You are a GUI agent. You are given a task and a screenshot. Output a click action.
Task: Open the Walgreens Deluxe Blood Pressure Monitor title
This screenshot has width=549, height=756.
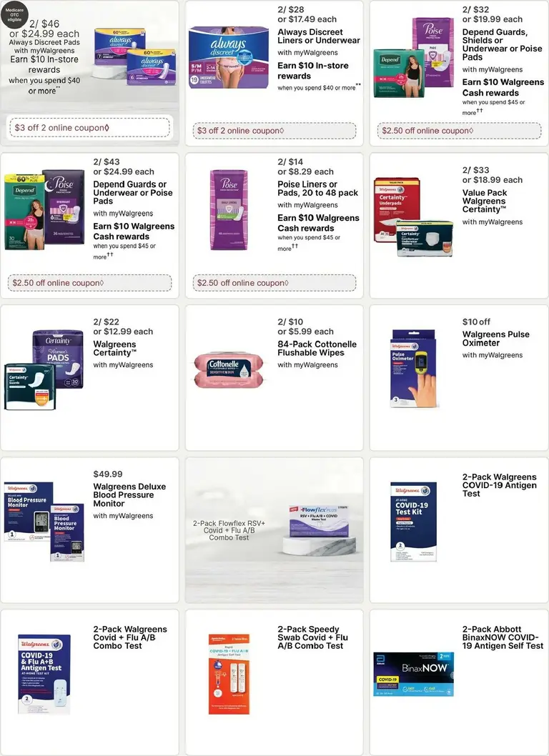pyautogui.click(x=129, y=495)
